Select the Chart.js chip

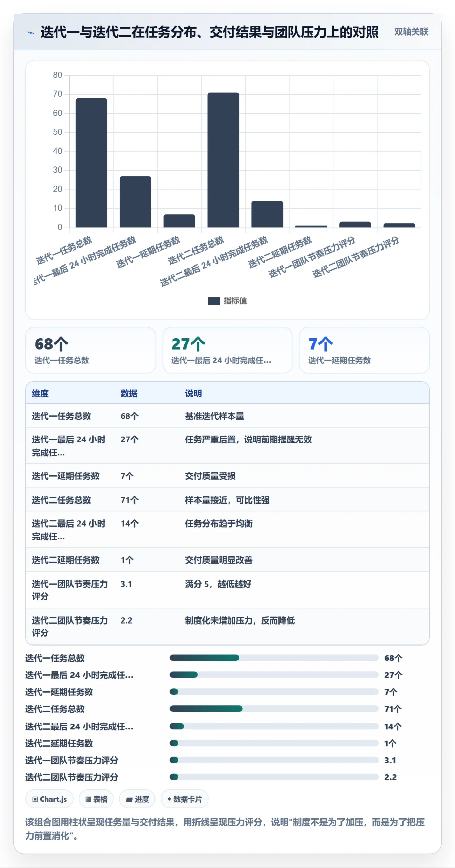tap(49, 799)
